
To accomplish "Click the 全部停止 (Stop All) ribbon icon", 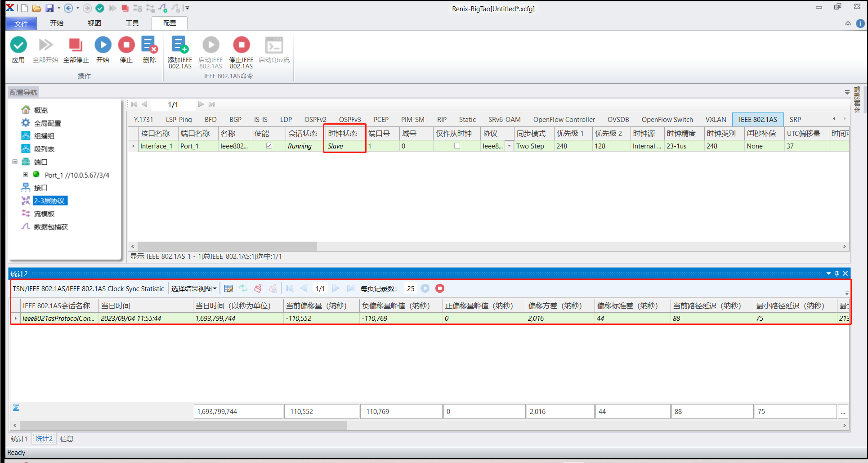I will 76,45.
